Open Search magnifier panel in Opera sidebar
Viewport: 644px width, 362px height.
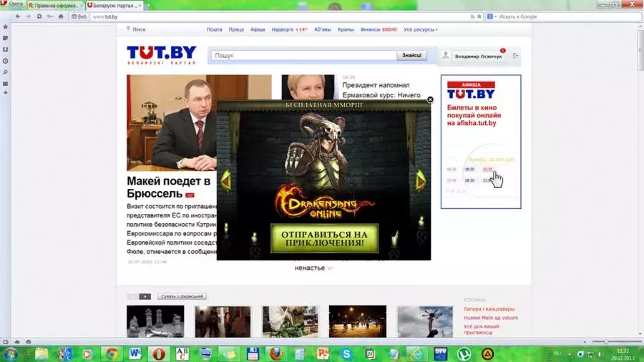click(x=5, y=72)
